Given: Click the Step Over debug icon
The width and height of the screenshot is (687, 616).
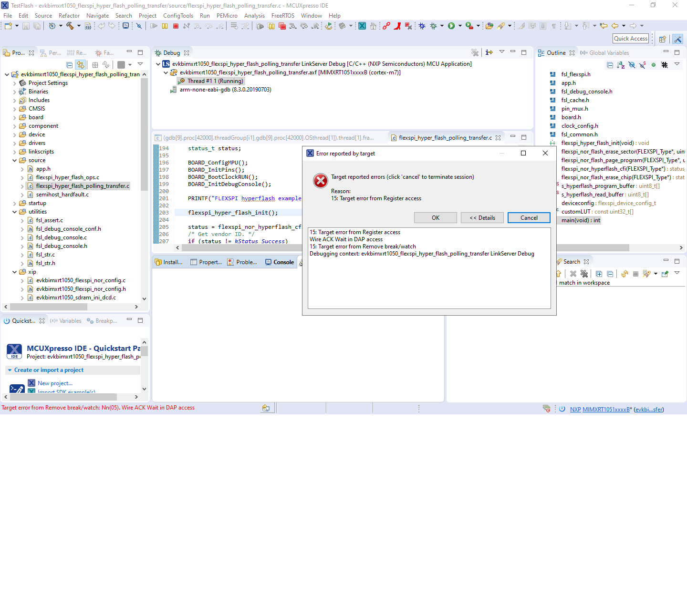Looking at the screenshot, I should point(208,26).
